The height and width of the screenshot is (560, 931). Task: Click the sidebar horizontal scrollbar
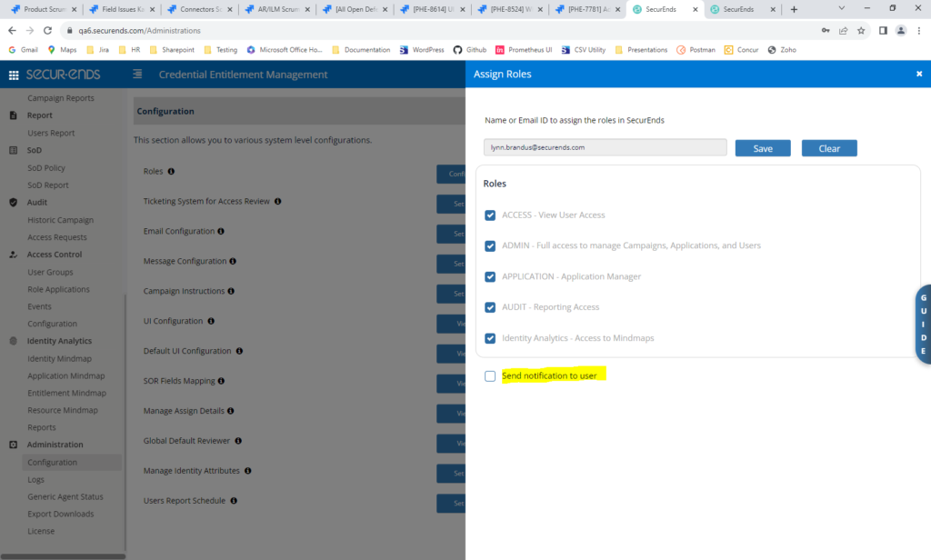pyautogui.click(x=63, y=556)
